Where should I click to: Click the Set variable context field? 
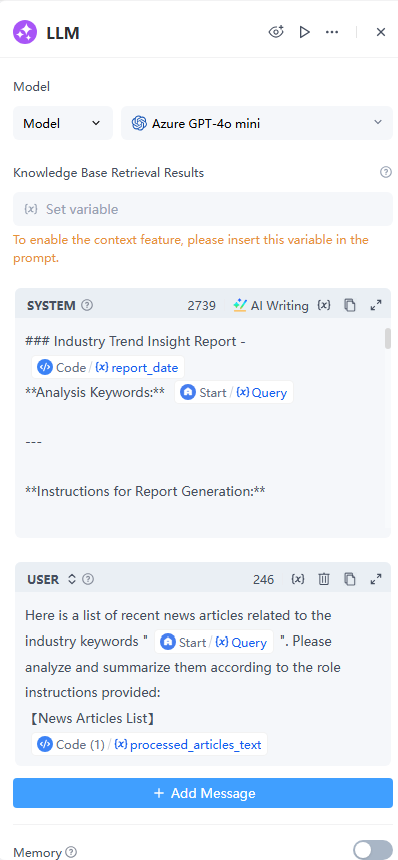[x=203, y=209]
